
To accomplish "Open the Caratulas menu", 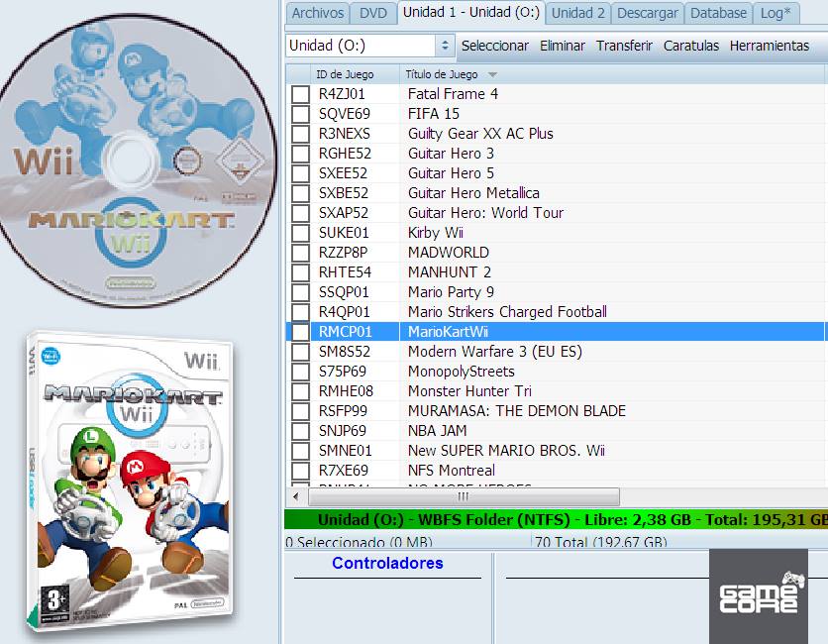I will [690, 46].
